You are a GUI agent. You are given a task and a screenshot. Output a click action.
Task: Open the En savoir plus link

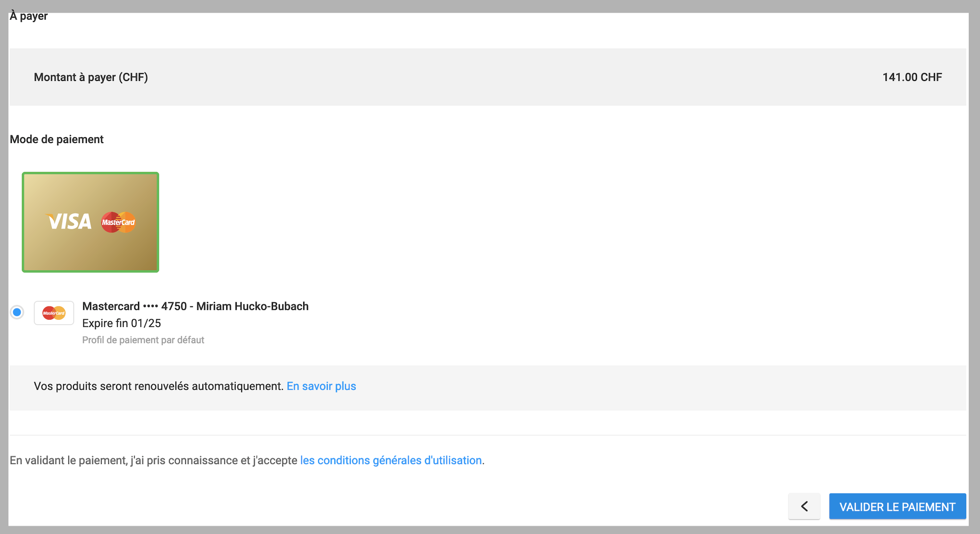coord(321,386)
